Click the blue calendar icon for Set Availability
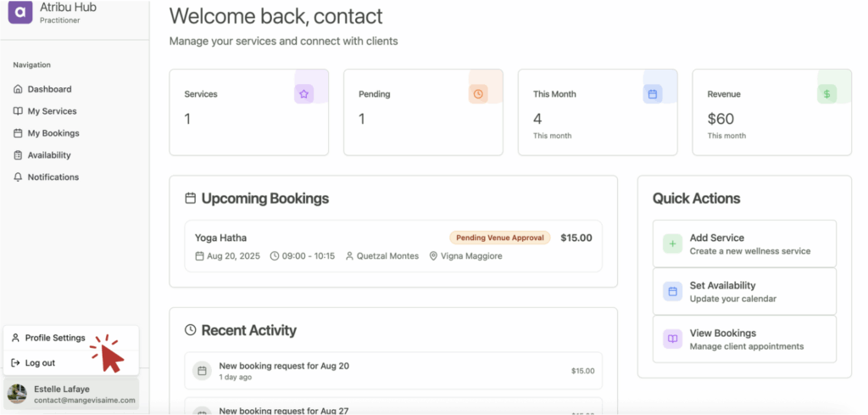The height and width of the screenshot is (415, 868). click(672, 292)
